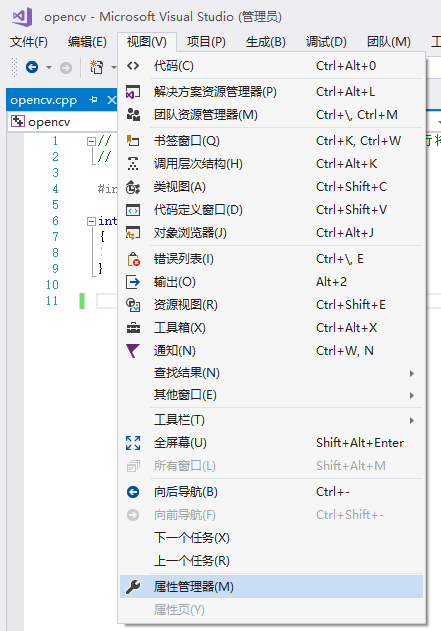Close the opencv.cpp tab
Image resolution: width=441 pixels, height=631 pixels.
coord(111,100)
